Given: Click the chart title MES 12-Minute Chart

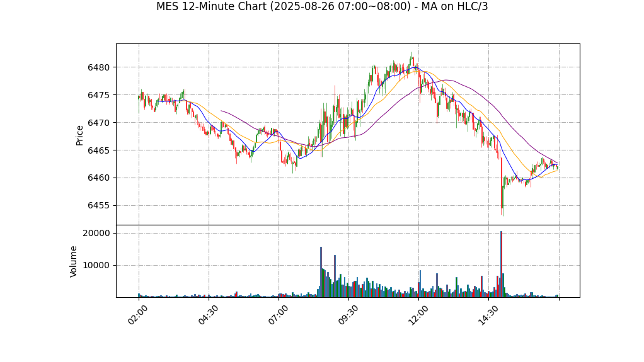Looking at the screenshot, I should [x=322, y=6].
